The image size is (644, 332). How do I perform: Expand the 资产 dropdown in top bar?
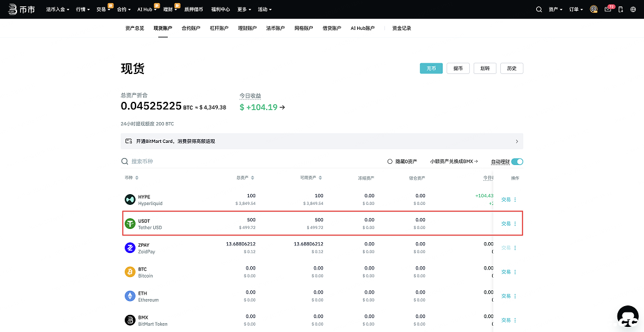point(555,9)
